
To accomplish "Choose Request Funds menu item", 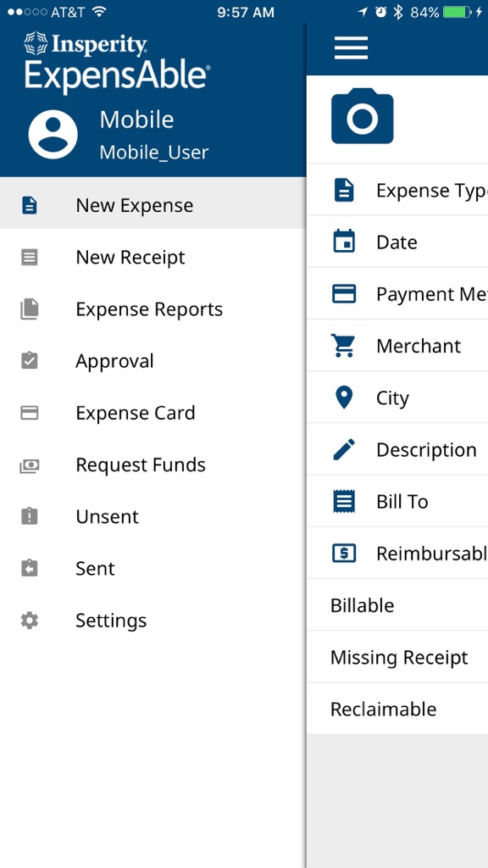I will [152, 465].
